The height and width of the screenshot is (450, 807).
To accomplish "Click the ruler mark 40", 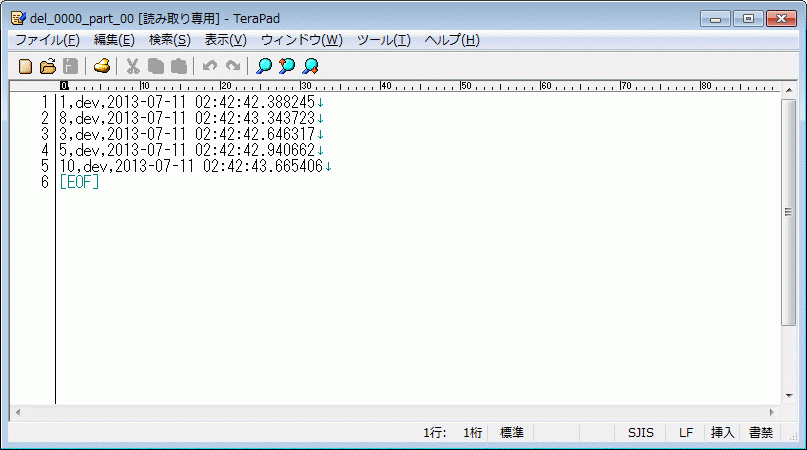I will [386, 85].
